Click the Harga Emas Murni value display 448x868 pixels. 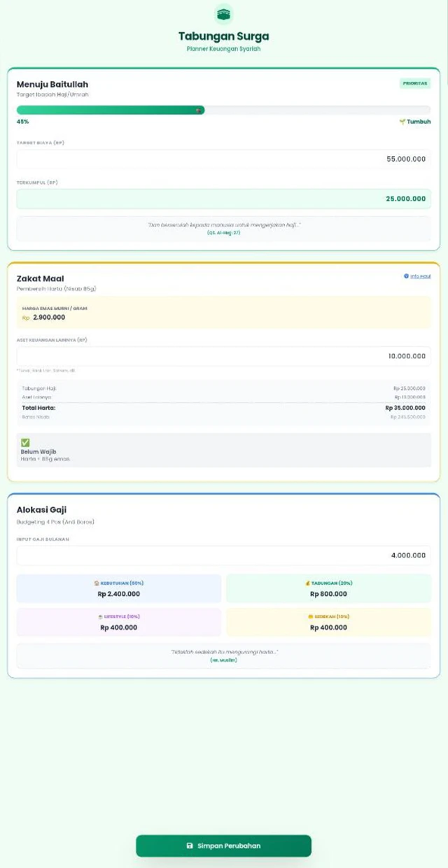[x=224, y=313]
